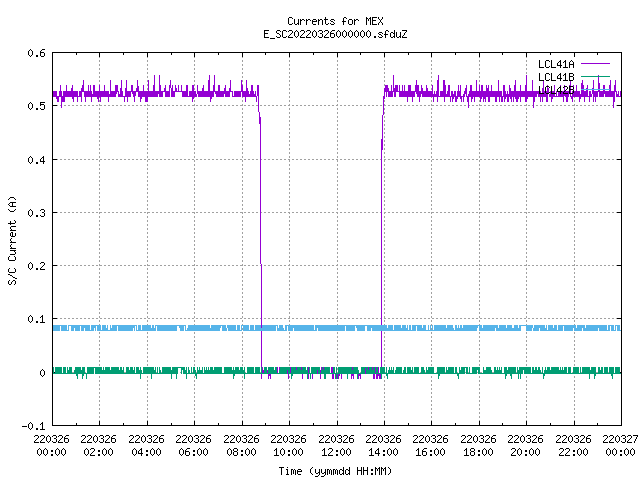The image size is (640, 480).
Task: Click the green LCL41B legend line sample
Action: click(x=595, y=76)
